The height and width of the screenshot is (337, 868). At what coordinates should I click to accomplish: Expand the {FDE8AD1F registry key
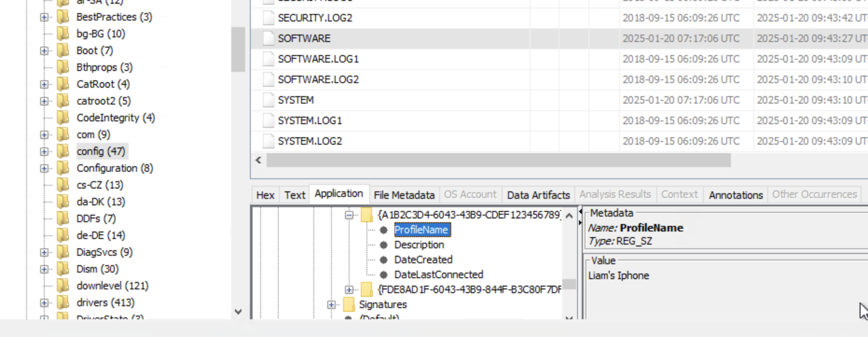pyautogui.click(x=349, y=290)
